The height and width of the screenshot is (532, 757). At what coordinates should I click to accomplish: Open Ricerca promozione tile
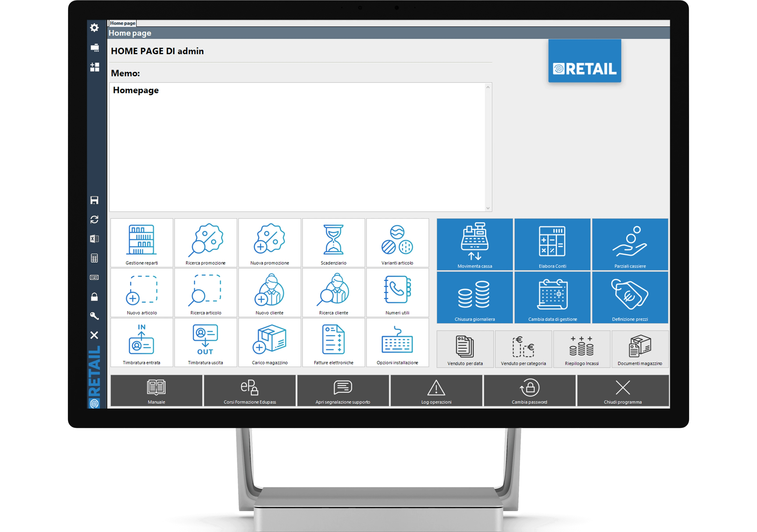pos(205,243)
